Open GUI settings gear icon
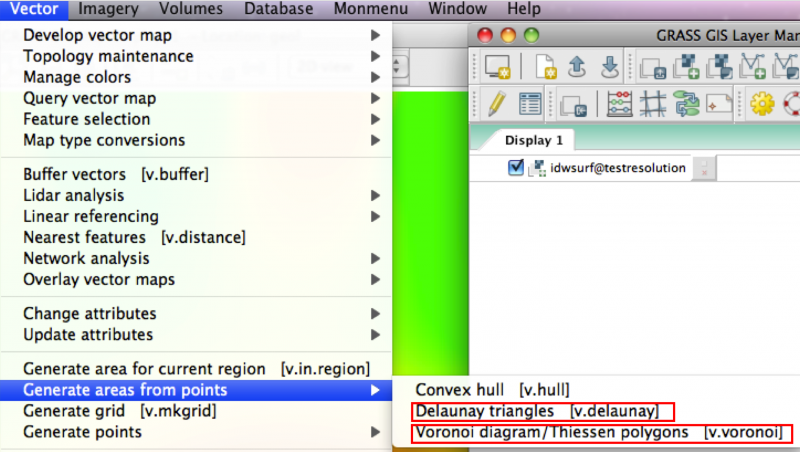800x452 pixels. [x=763, y=103]
